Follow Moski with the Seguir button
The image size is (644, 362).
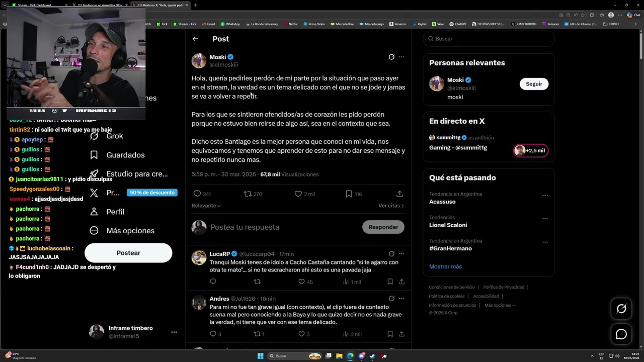click(534, 84)
